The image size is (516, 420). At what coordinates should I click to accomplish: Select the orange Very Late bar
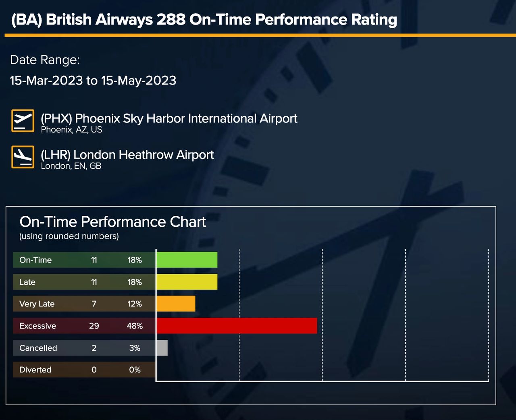176,304
